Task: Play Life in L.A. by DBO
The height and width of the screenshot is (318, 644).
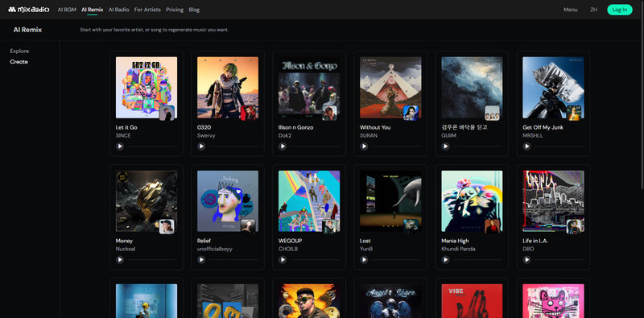Action: (x=526, y=260)
